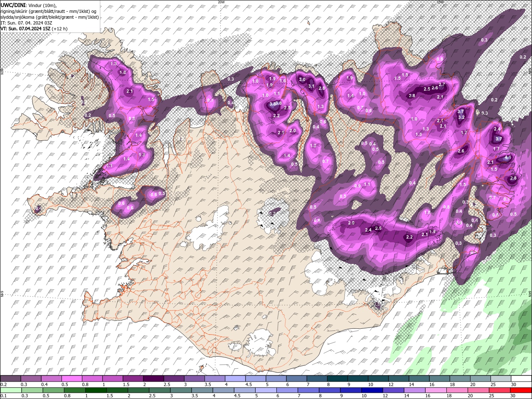Pick upper legend swatch between 8 and 9
Viewport: 532px width, 399px height.
[337, 379]
